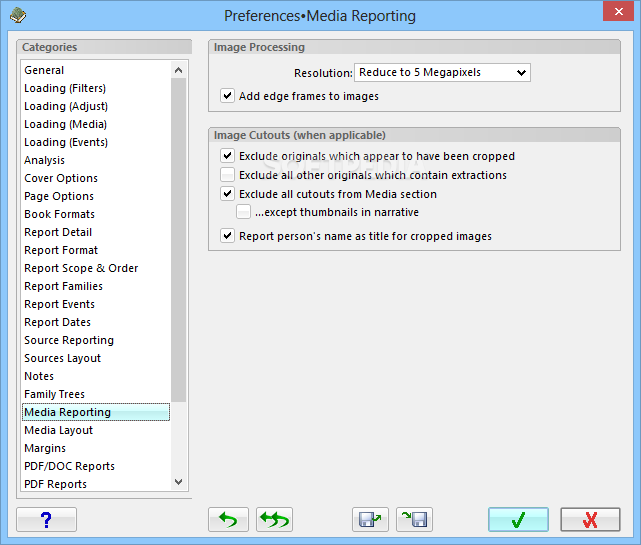Screen dimensions: 641x545
Task: Open Cover Options category
Action: 96,178
